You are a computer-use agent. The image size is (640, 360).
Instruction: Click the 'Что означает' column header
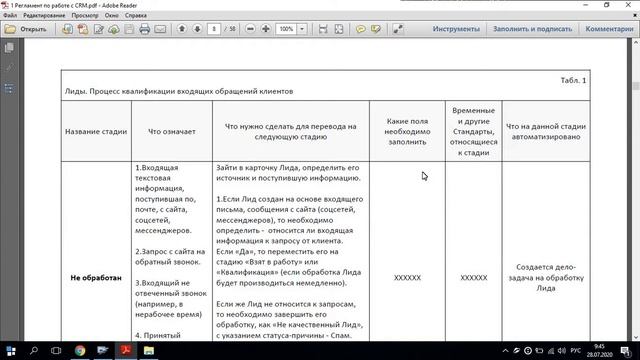(x=171, y=131)
